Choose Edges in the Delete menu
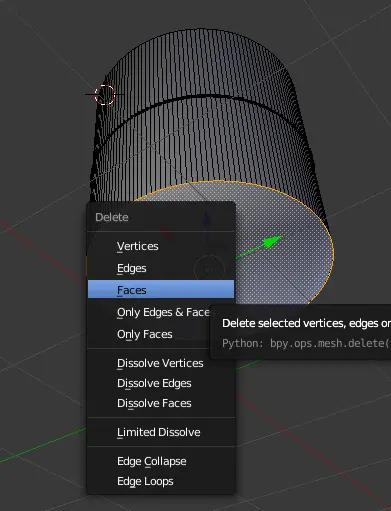391x511 pixels. [x=161, y=268]
